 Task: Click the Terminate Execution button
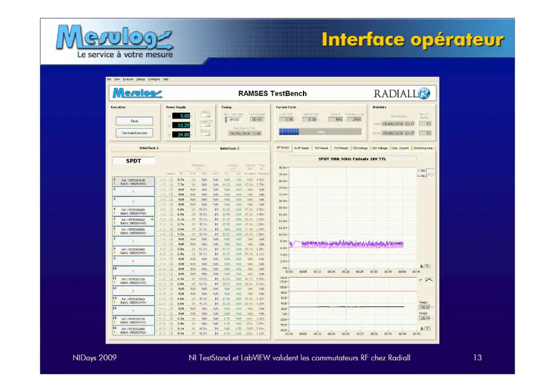point(135,133)
